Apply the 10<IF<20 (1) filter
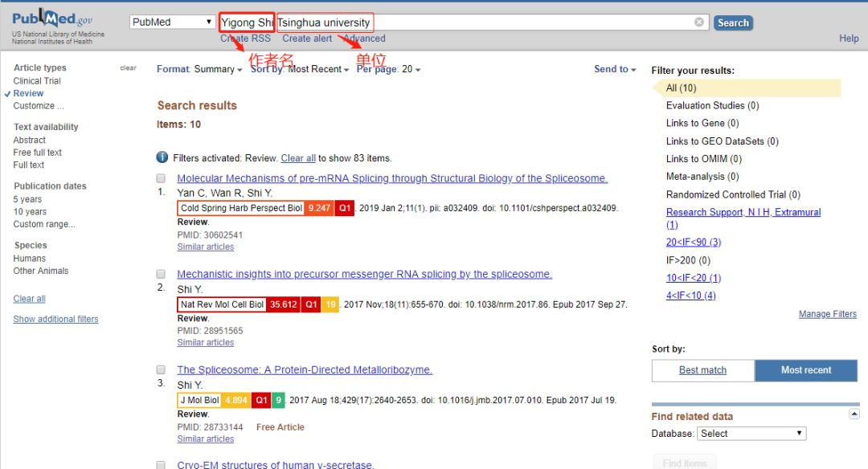This screenshot has height=469, width=868. coord(694,278)
